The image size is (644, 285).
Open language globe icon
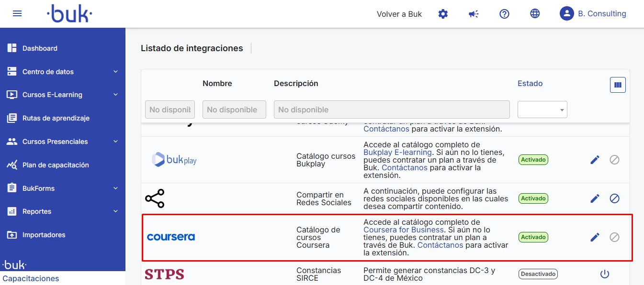point(535,14)
